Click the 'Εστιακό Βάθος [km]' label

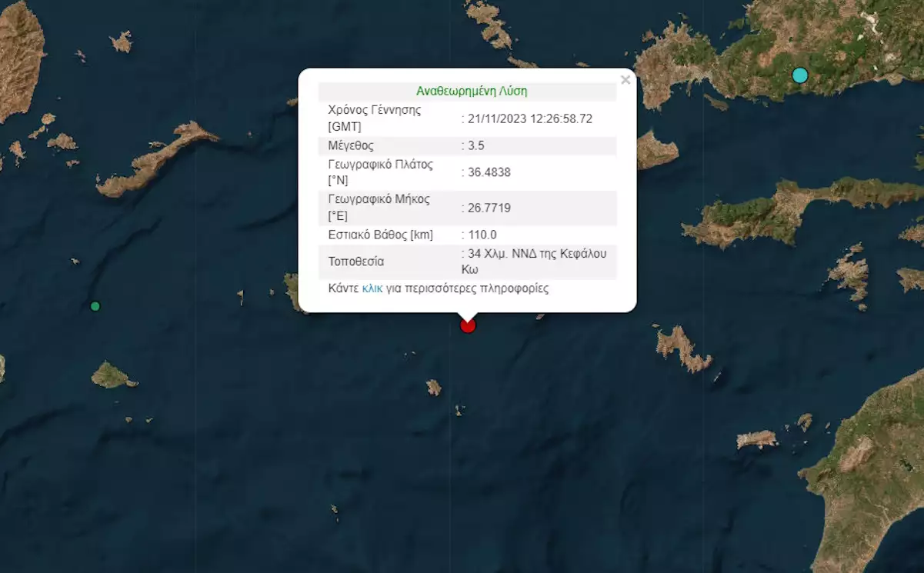click(380, 235)
